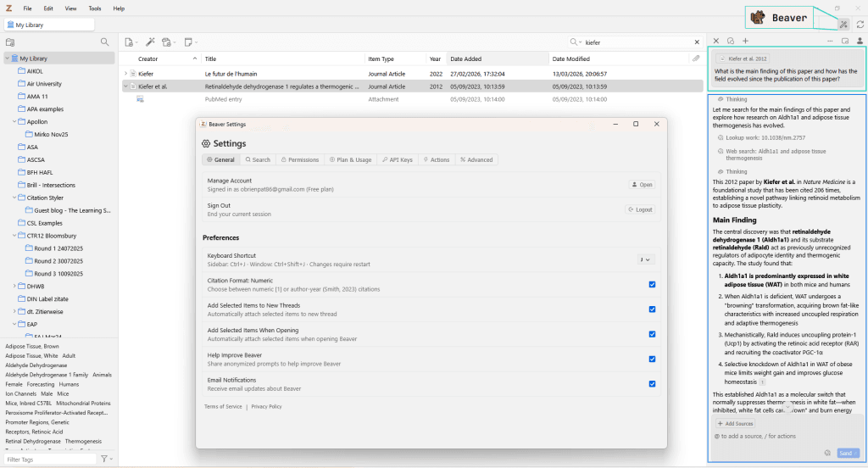The image size is (868, 468).
Task: Open Beaver in separate window icon
Action: 845,41
